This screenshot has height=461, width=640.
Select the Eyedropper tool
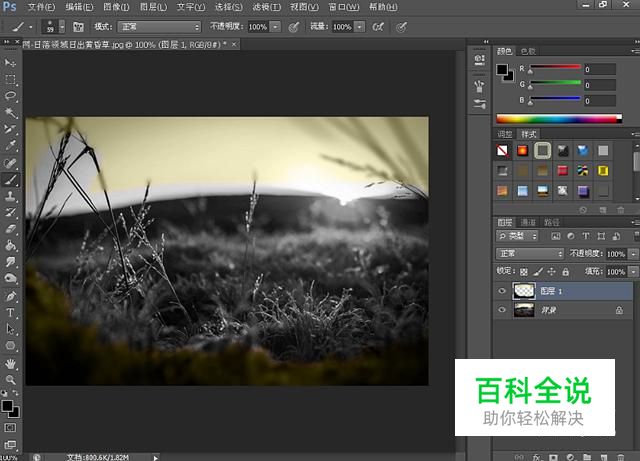[10, 146]
